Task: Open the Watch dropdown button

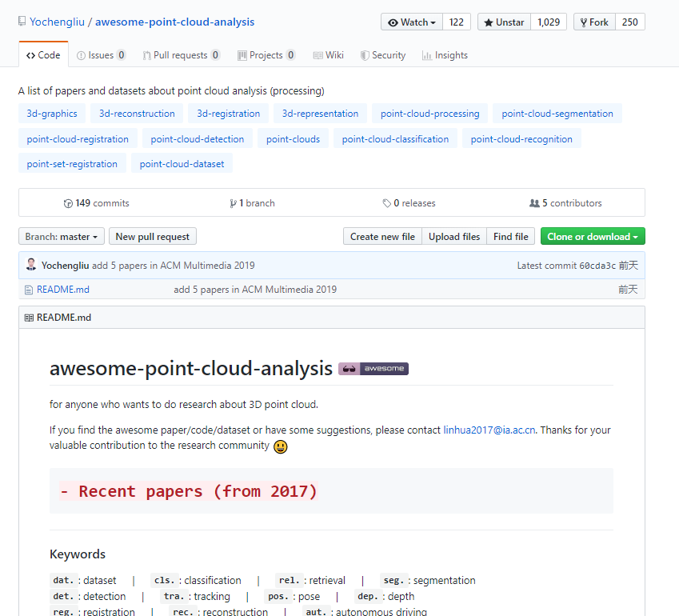Action: point(412,22)
